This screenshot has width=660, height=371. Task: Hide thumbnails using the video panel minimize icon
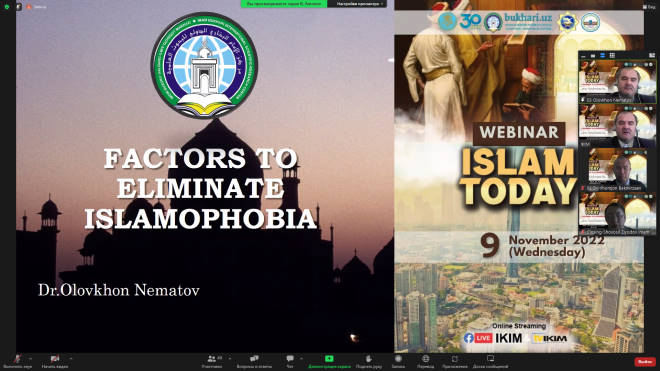point(583,56)
